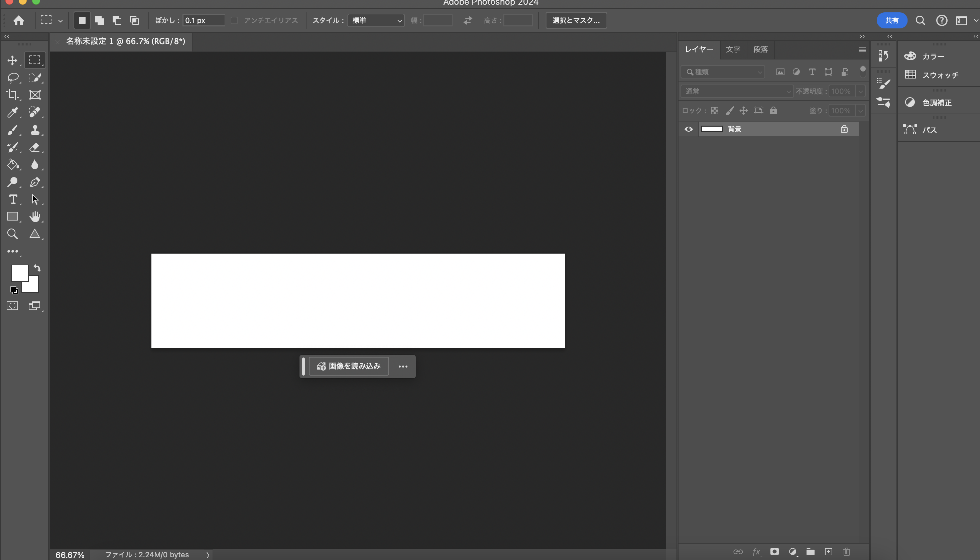The image size is (980, 560).
Task: Hide the 背景 layer with eye icon
Action: point(689,129)
